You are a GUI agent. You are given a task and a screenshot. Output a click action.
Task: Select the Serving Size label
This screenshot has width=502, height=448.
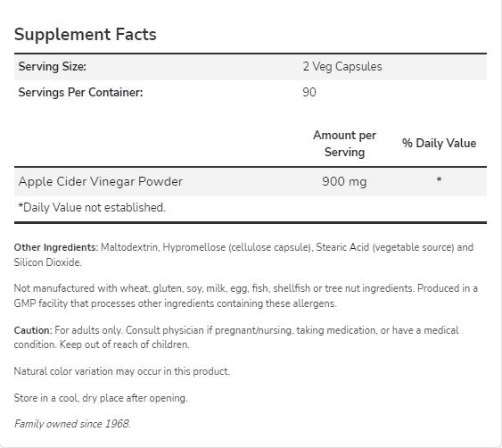[53, 67]
